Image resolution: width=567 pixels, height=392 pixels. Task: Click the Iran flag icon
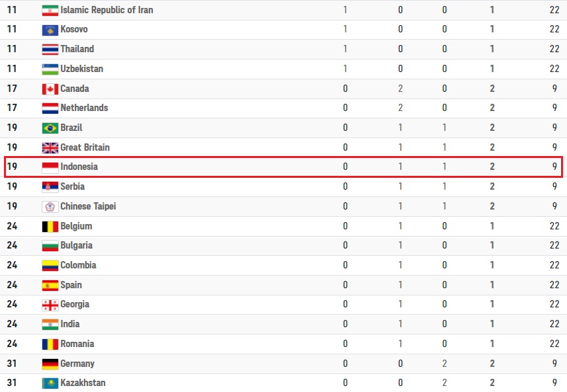[x=50, y=11]
